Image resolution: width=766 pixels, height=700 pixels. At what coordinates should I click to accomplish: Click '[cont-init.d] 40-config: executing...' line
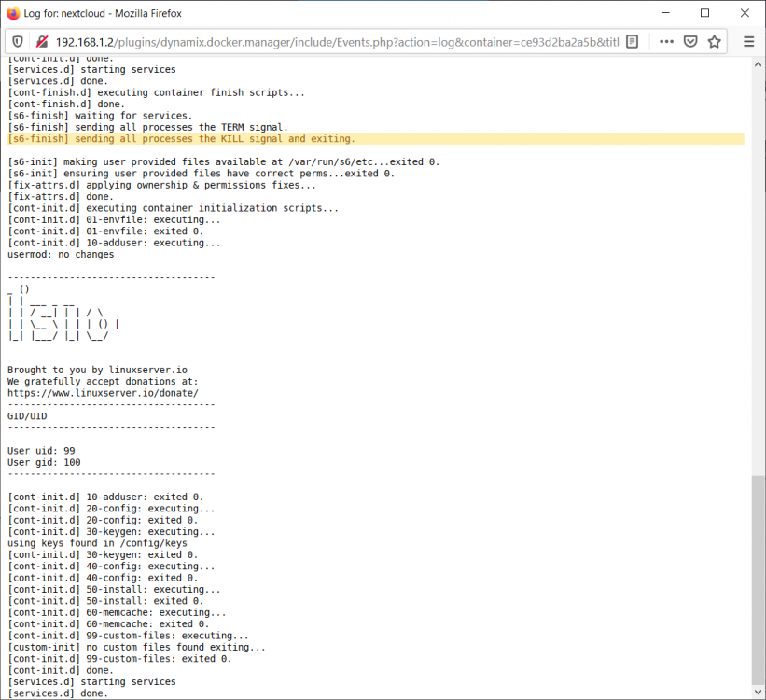coord(111,567)
